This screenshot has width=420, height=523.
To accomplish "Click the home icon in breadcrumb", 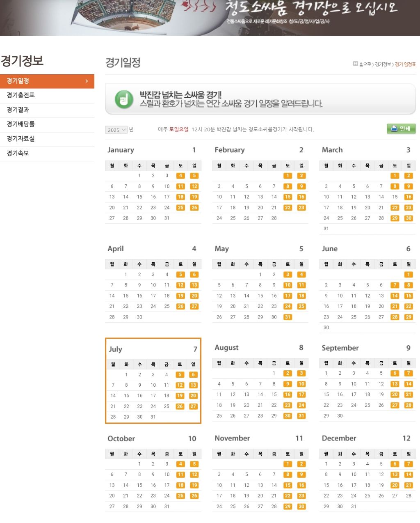I will click(x=355, y=64).
